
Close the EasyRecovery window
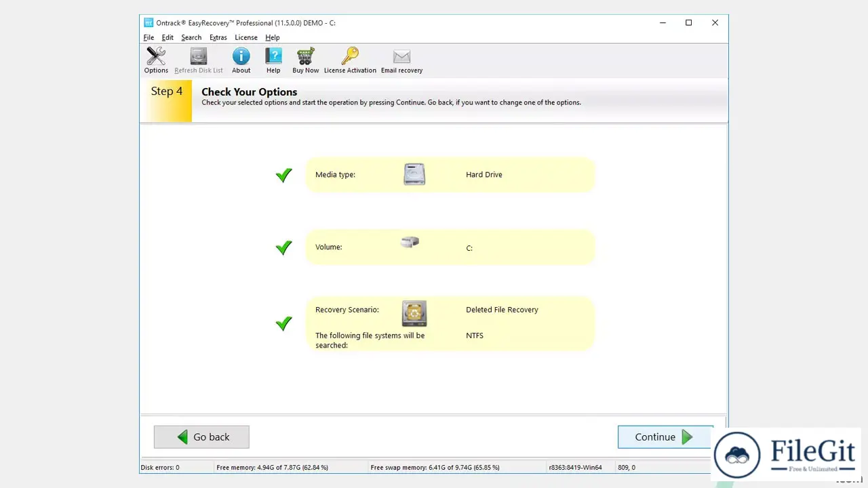(x=715, y=23)
